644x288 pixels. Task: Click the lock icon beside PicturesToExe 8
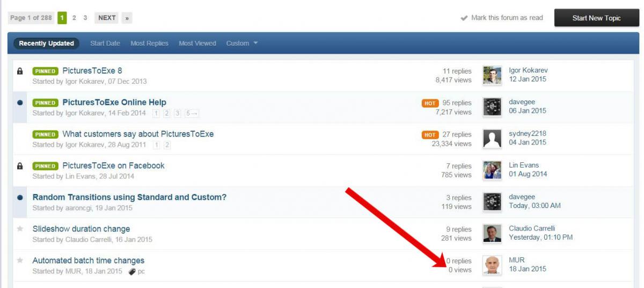pos(20,71)
